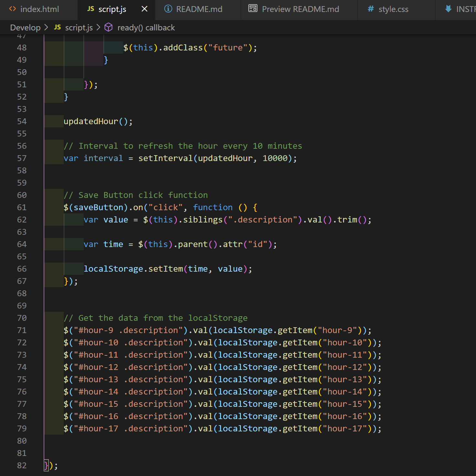Click getItem("hour-16") on line 78
The height and width of the screenshot is (476, 476).
pos(327,416)
